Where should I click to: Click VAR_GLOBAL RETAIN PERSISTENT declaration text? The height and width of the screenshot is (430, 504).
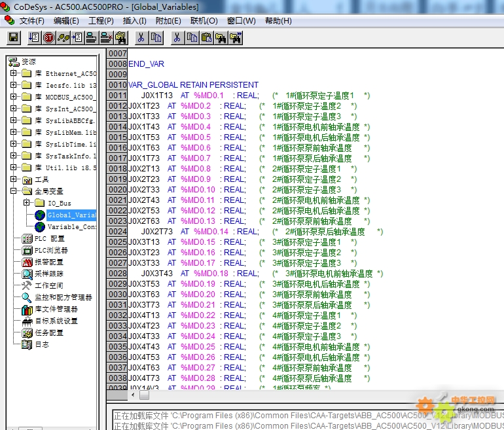[x=193, y=85]
